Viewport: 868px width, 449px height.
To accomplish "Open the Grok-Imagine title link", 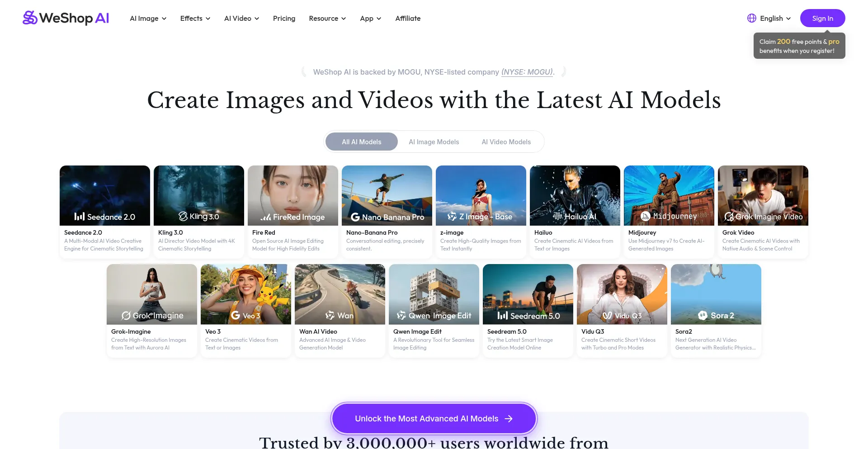I will [x=131, y=331].
